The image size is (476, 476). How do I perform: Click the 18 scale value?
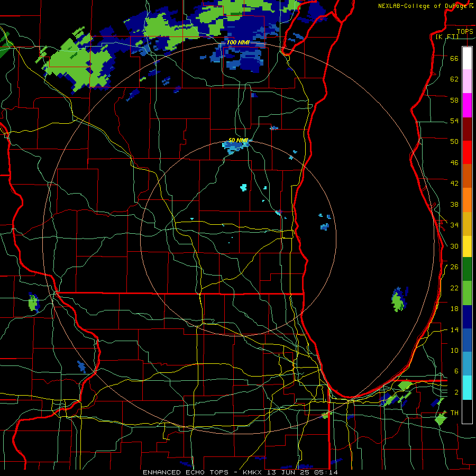454,309
